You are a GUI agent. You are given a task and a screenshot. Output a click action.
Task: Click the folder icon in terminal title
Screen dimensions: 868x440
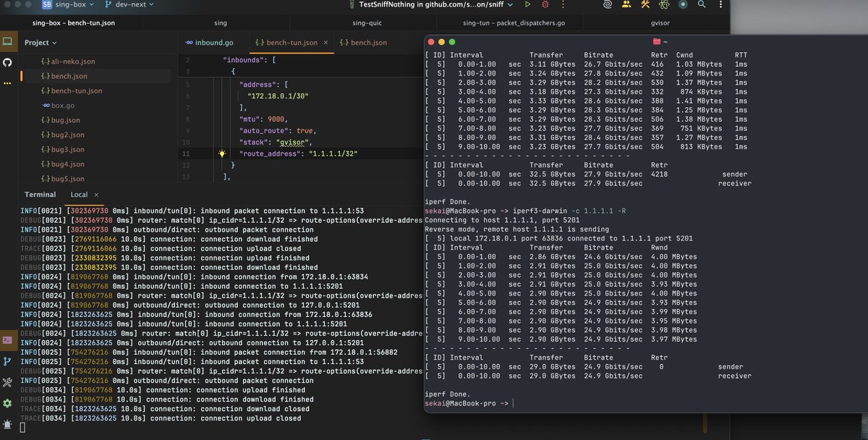click(656, 42)
